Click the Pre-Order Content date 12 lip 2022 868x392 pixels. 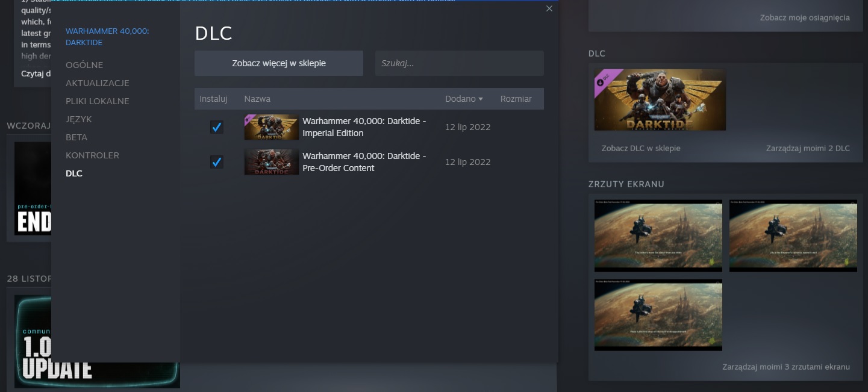click(468, 162)
